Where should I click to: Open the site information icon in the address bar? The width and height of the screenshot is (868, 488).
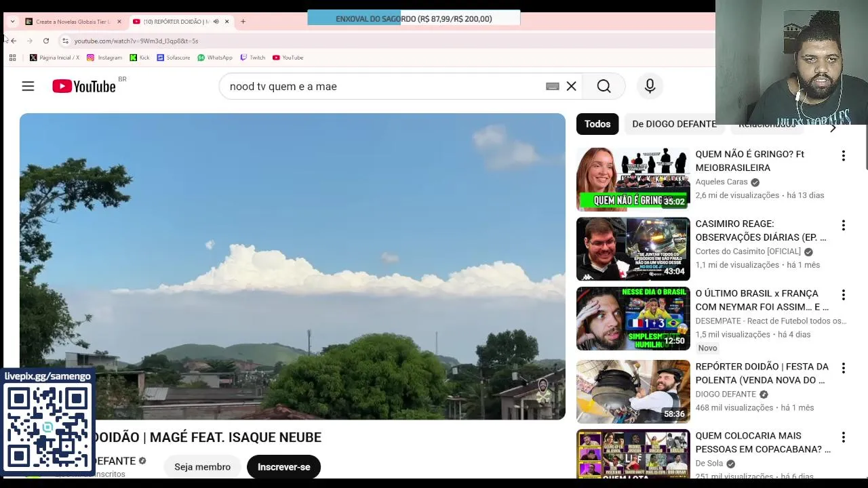(65, 41)
